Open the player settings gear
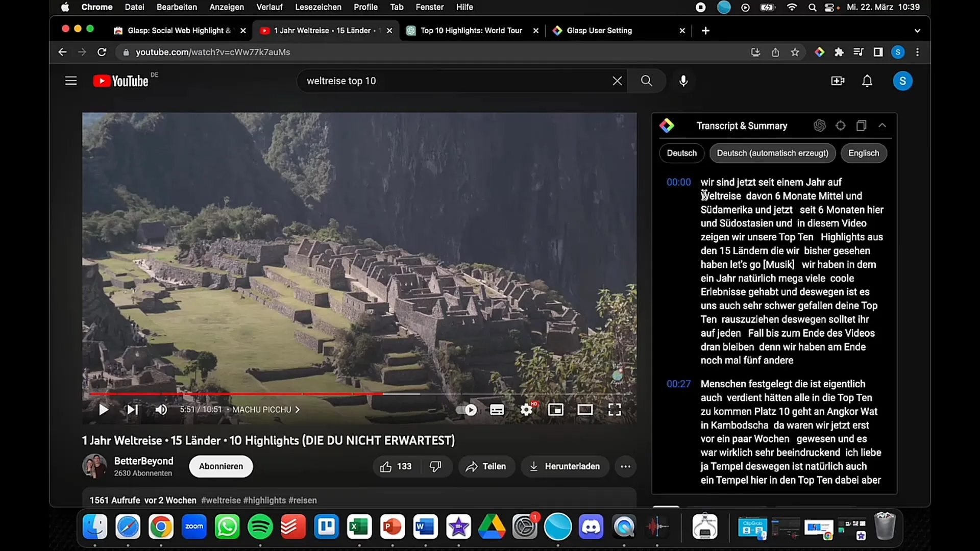 pos(526,410)
